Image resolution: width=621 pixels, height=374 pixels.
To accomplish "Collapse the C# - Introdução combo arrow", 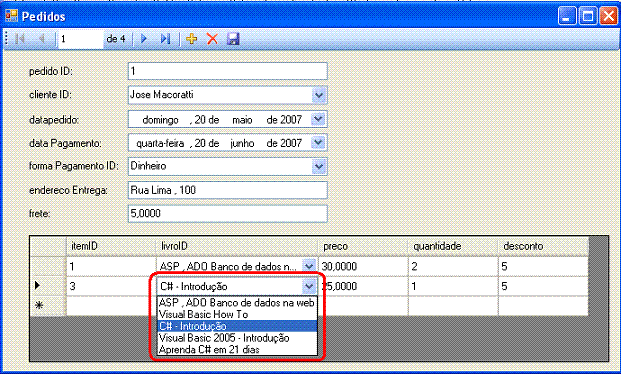I will pyautogui.click(x=309, y=286).
